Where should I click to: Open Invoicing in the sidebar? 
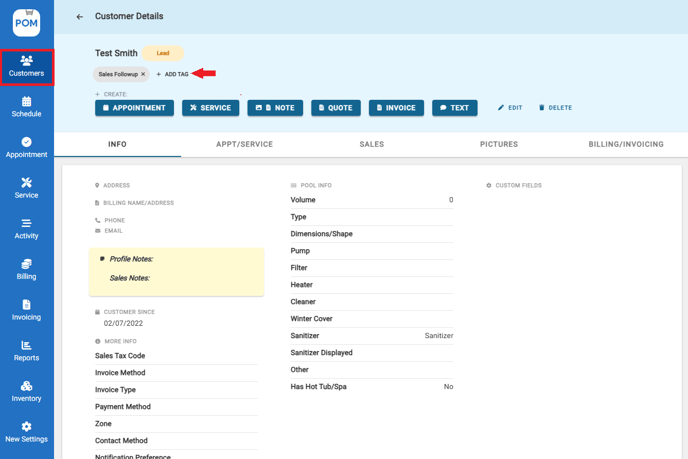point(27,310)
